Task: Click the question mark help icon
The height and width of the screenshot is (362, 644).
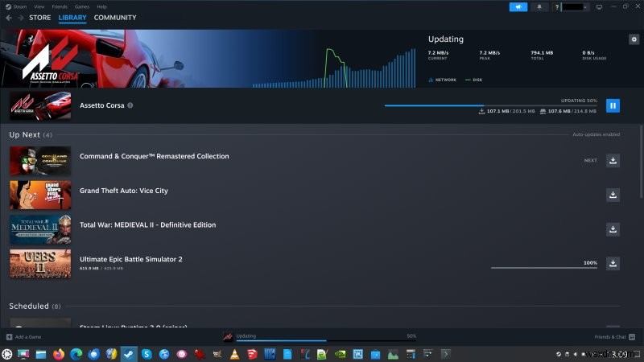Action: pyautogui.click(x=556, y=7)
